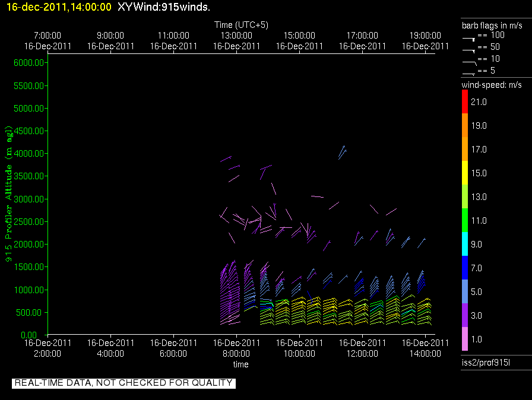
Task: Click the 8:00:00 bottom time axis label
Action: click(x=236, y=354)
